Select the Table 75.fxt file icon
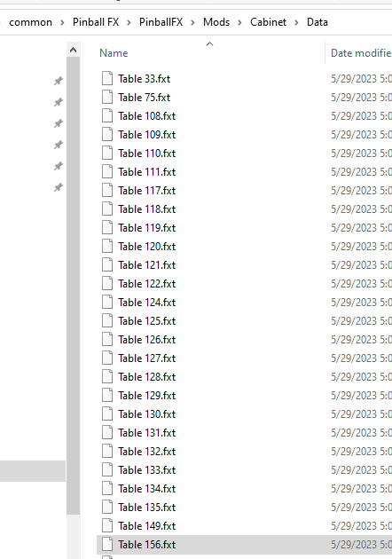Screen dimensions: 392x559 coord(107,97)
